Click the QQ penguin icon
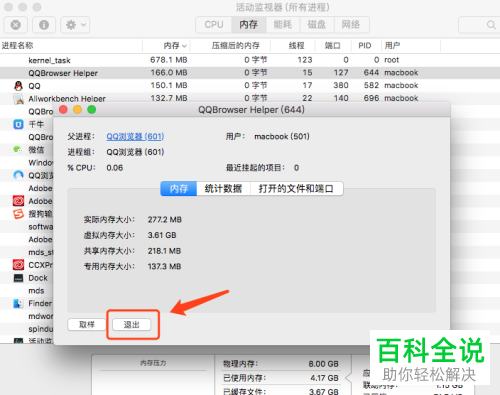This screenshot has height=395, width=500. 18,86
